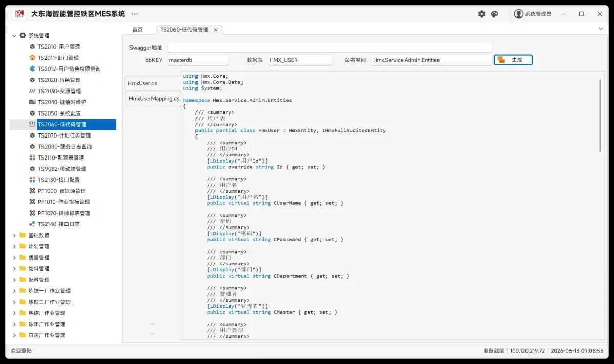The width and height of the screenshot is (614, 364).
Task: Collapse the 系统管理 tree node
Action: coord(14,36)
